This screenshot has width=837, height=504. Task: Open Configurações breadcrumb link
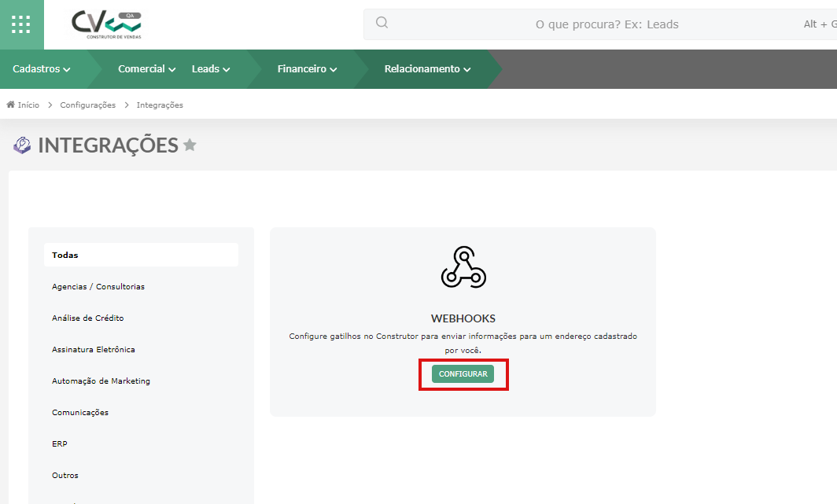(x=87, y=105)
